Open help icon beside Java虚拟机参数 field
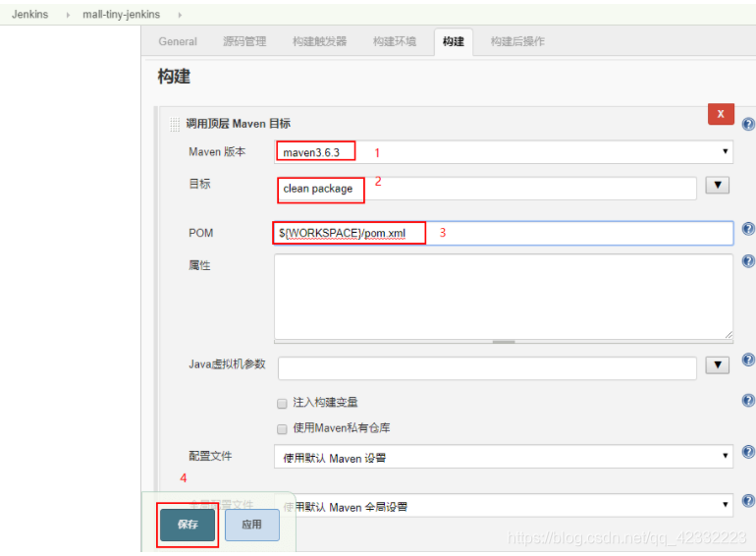 click(748, 360)
